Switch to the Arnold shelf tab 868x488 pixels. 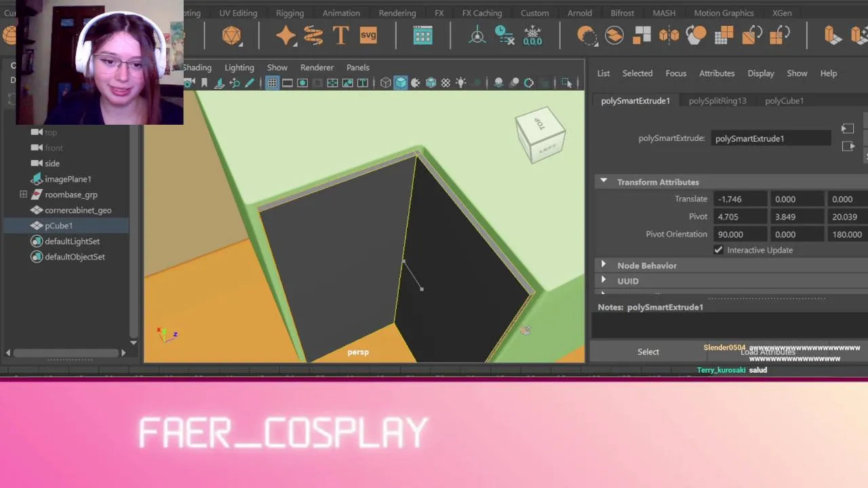(580, 13)
